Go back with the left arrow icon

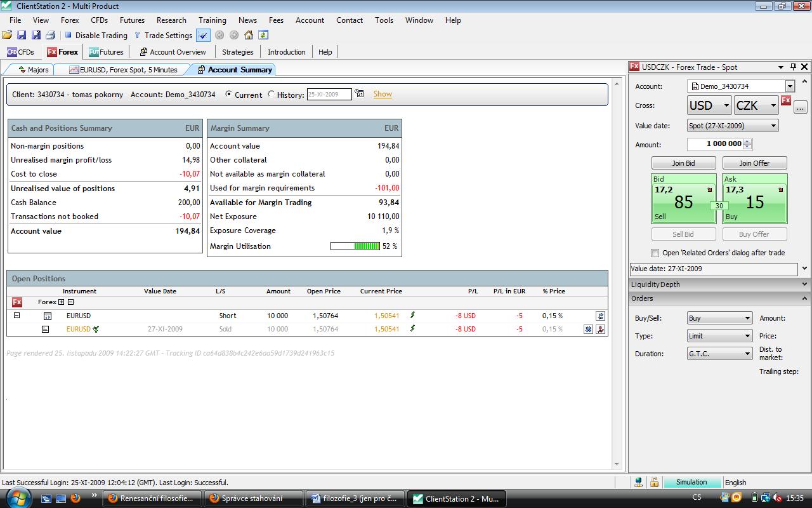click(219, 35)
